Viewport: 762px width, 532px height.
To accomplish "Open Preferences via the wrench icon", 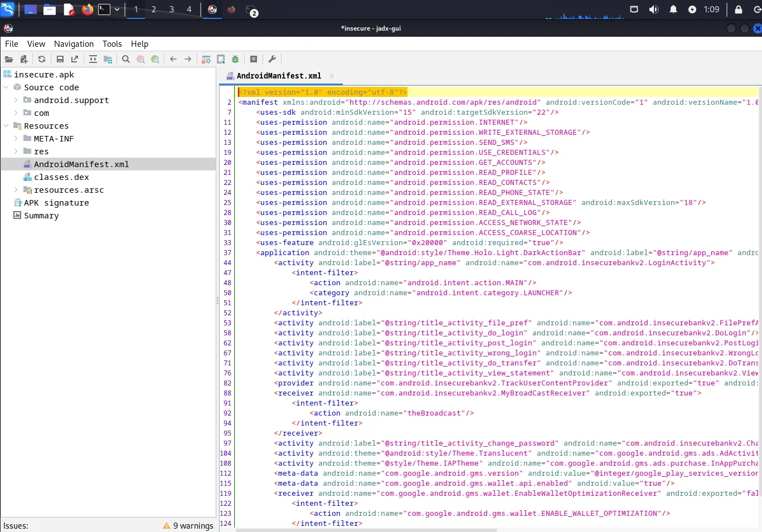I will click(x=272, y=59).
